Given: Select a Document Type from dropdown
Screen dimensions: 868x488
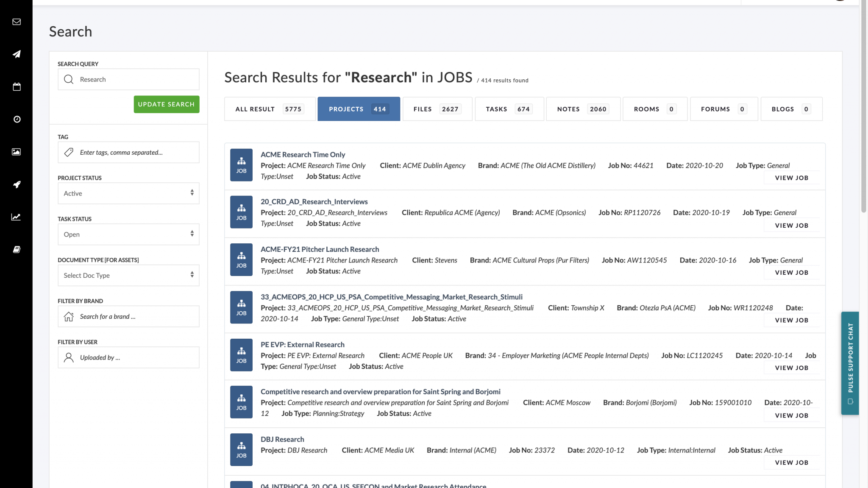Looking at the screenshot, I should (128, 275).
